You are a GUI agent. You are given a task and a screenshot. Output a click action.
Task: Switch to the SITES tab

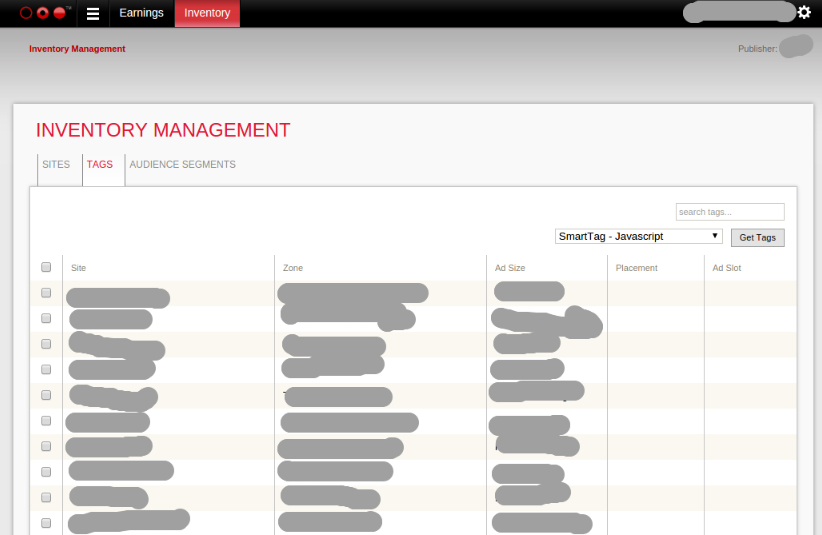[56, 165]
